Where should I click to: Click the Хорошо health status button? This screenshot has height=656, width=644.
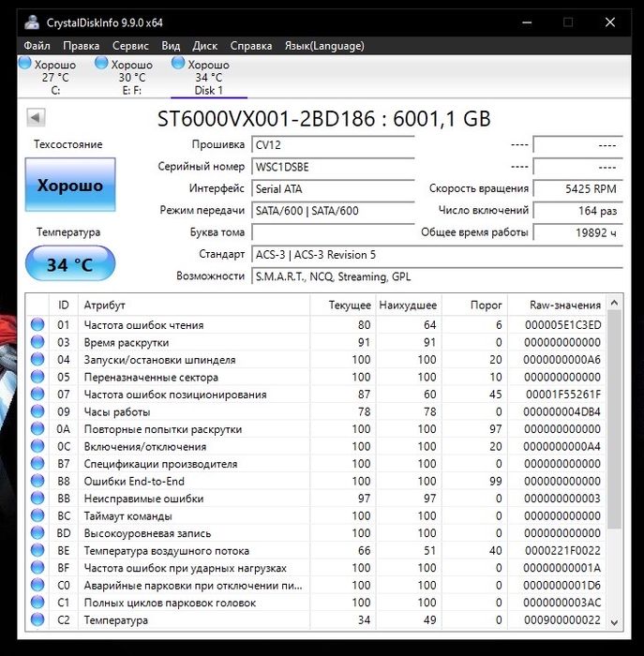pyautogui.click(x=70, y=185)
